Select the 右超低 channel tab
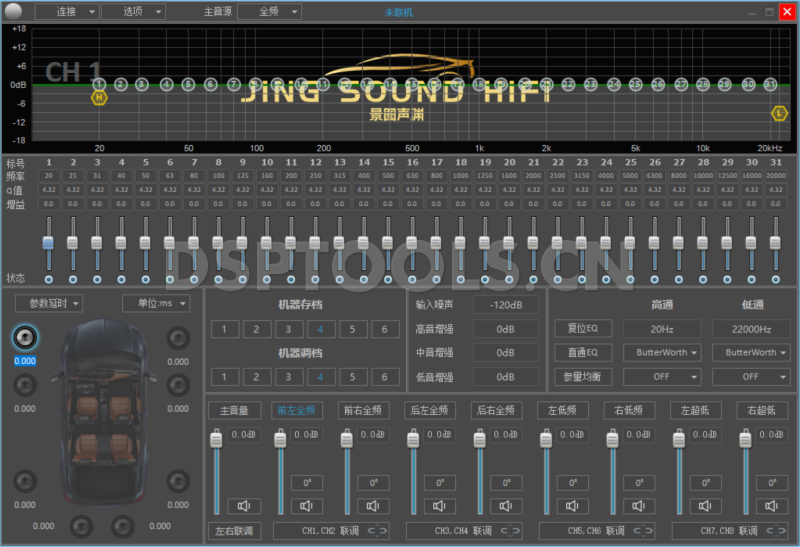 tap(762, 410)
